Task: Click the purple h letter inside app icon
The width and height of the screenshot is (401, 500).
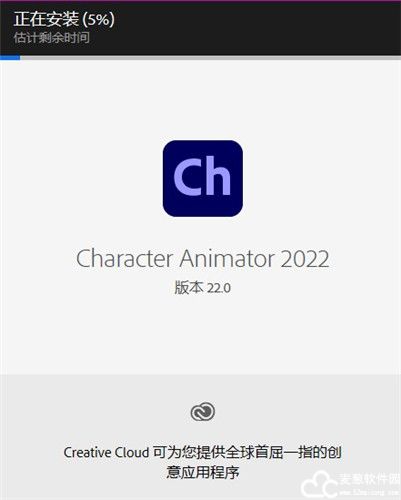Action: (218, 176)
